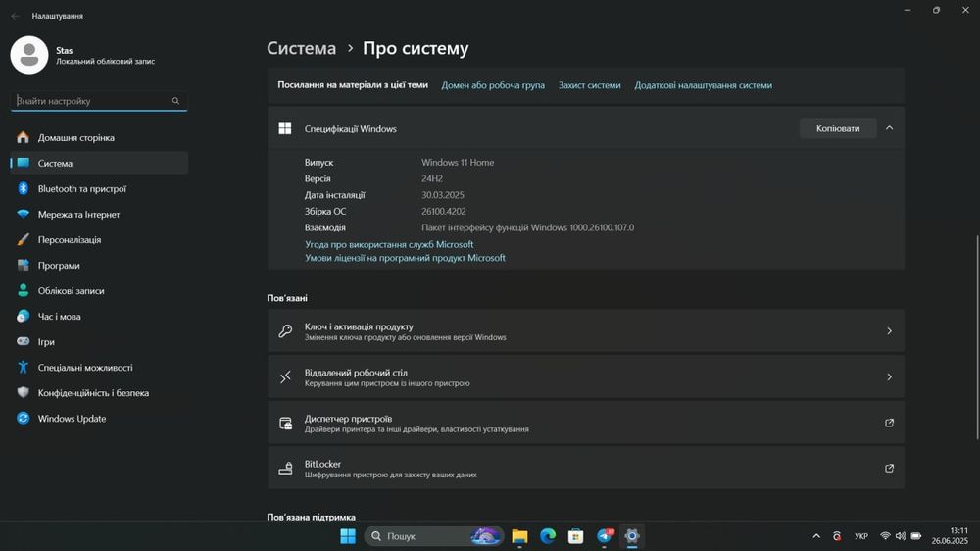Collapse the Специфікації Windows section
This screenshot has height=551, width=980.
(x=890, y=128)
